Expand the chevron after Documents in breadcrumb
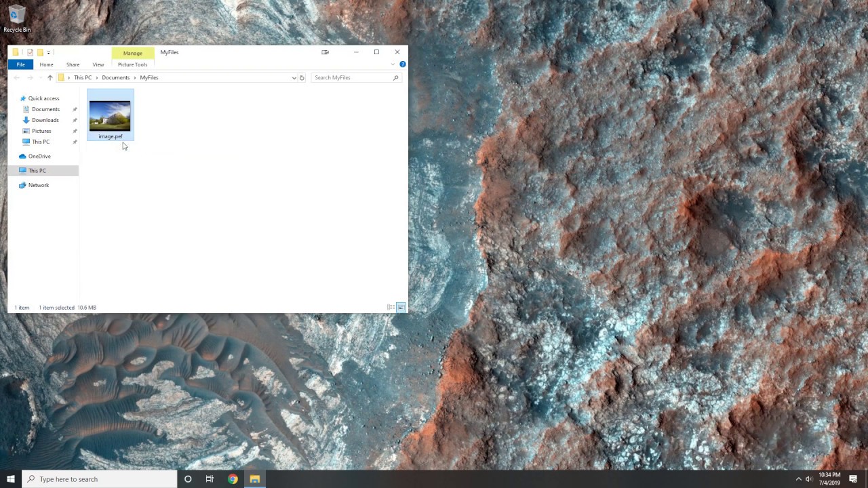868x488 pixels. 135,78
